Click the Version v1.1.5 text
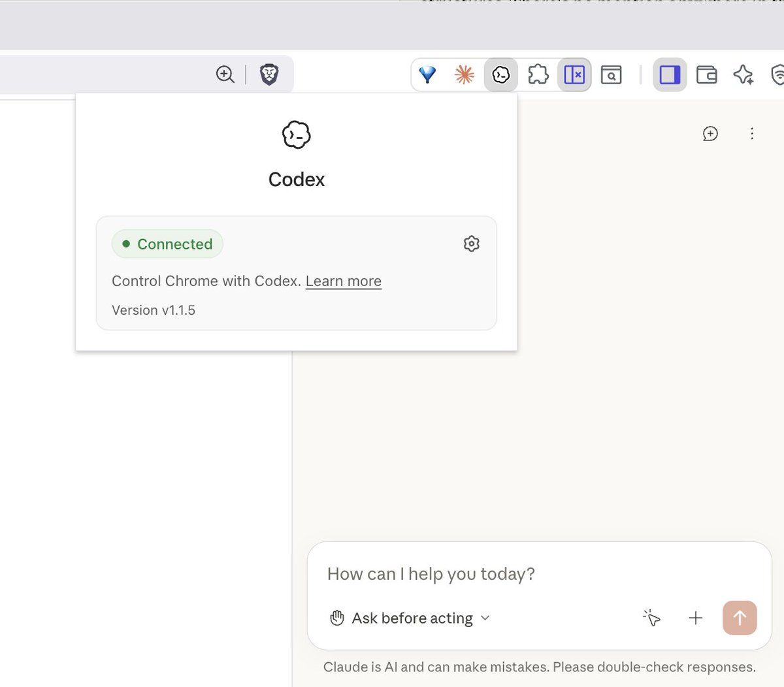 [x=154, y=310]
